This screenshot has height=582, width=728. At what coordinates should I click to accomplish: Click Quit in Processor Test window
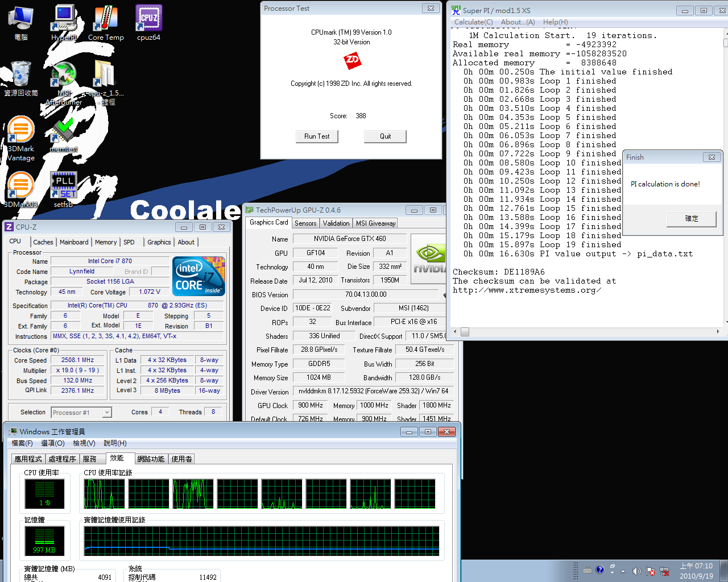(386, 136)
